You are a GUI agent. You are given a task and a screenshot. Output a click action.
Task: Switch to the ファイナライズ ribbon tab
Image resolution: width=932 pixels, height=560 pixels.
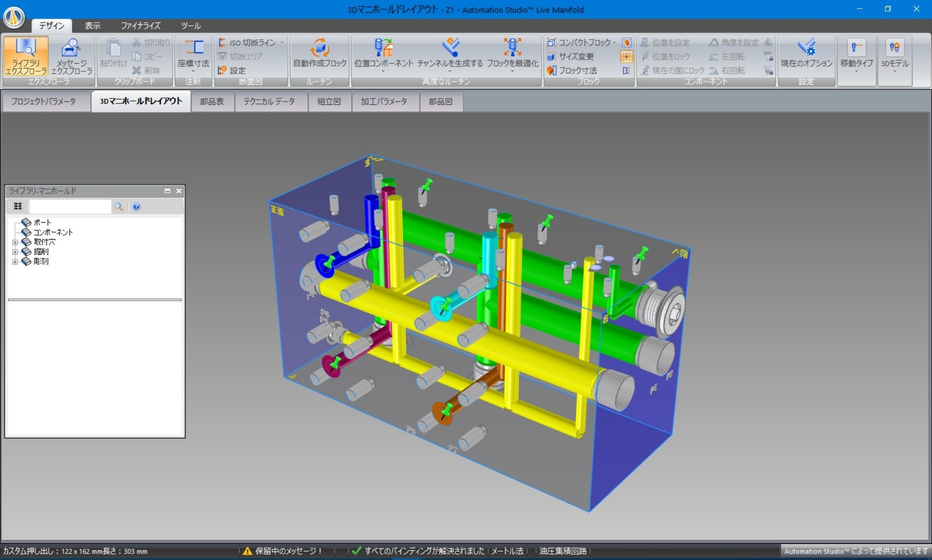point(140,26)
